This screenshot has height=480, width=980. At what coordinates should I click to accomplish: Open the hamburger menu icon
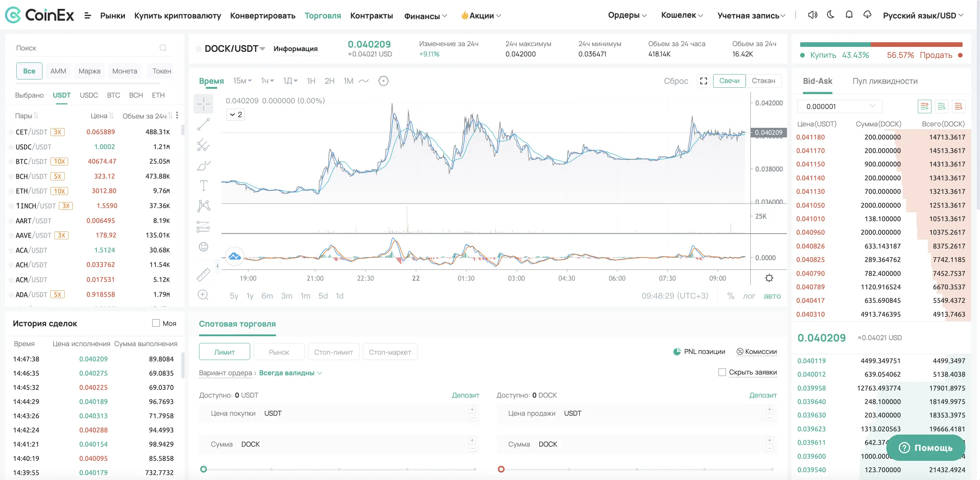click(88, 16)
